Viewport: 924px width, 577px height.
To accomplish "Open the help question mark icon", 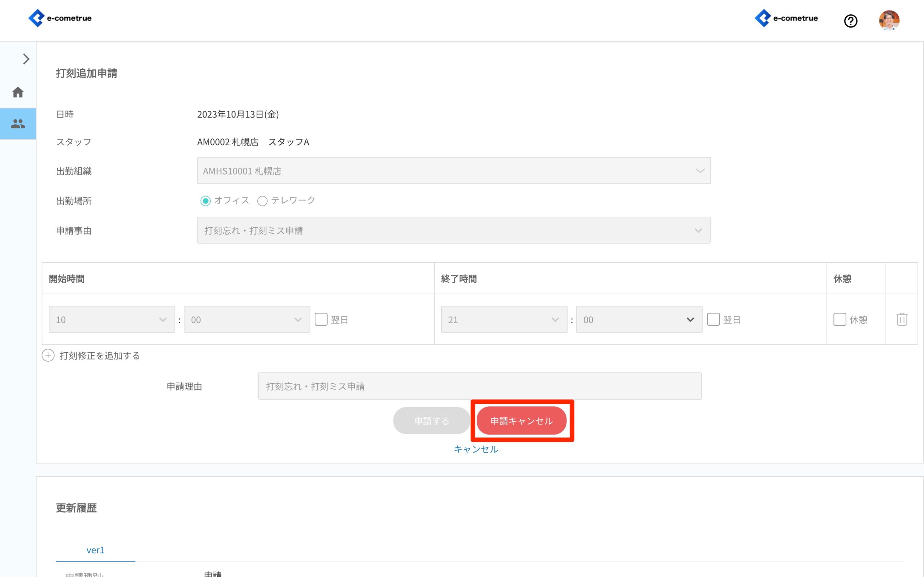I will tap(850, 21).
